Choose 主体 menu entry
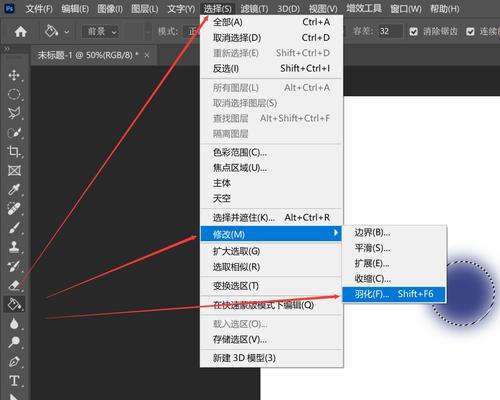 point(272,183)
